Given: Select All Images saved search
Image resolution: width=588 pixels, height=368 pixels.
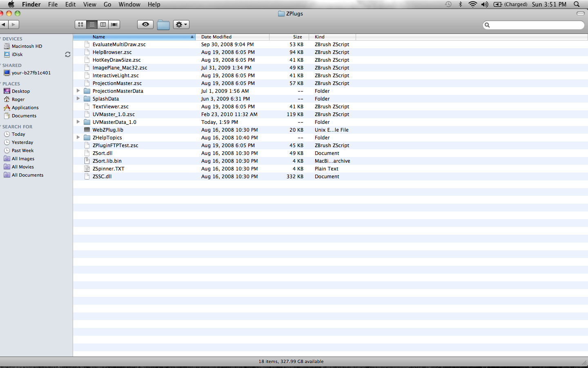Looking at the screenshot, I should coord(23,159).
